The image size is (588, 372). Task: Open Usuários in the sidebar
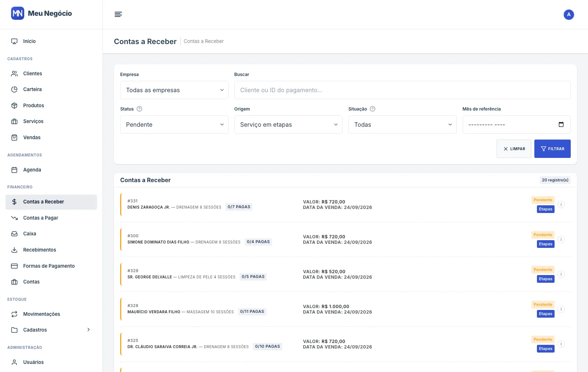click(51, 362)
